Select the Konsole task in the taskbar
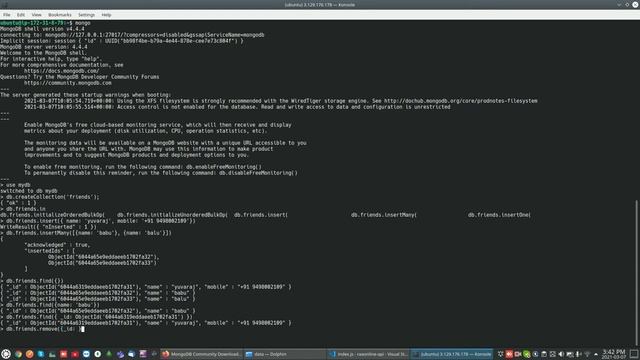The width and height of the screenshot is (640, 360). coord(452,354)
